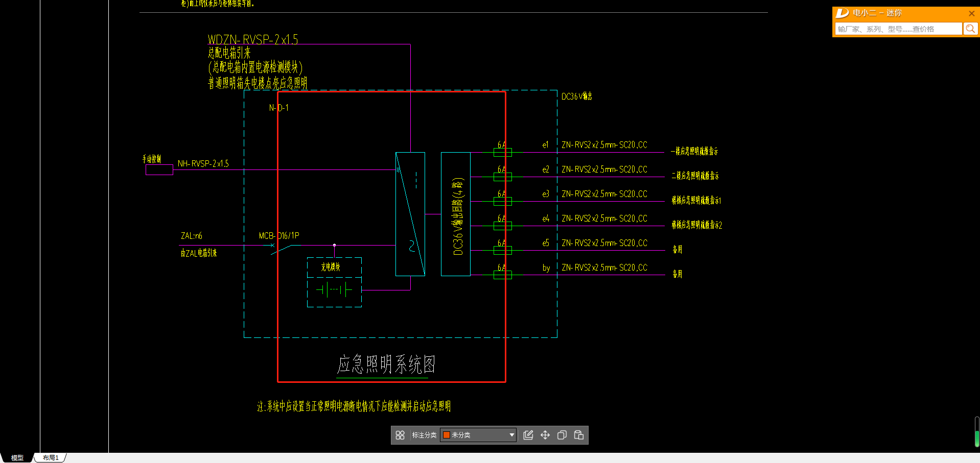
Task: Switch to the 布局1 layout tab
Action: click(51, 458)
